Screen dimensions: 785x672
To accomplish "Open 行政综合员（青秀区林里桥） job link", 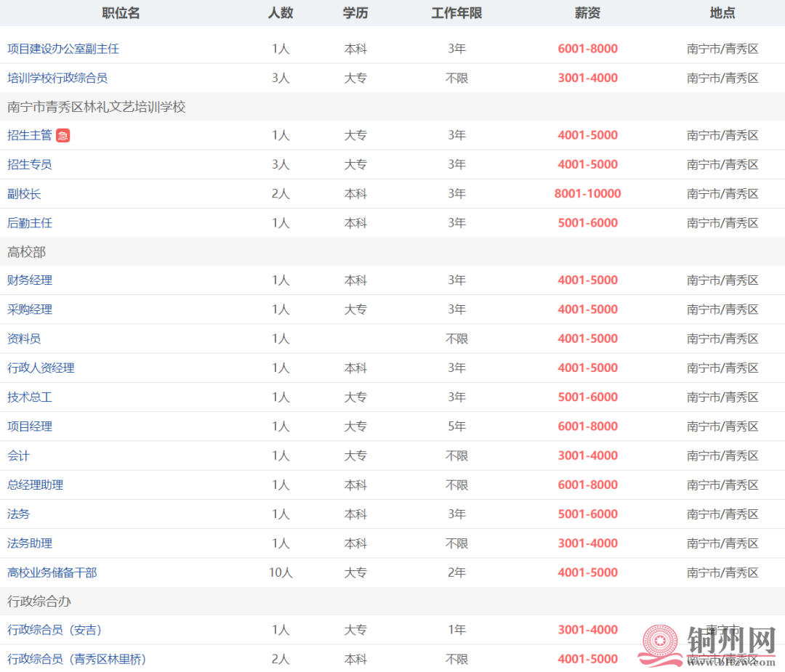I will (x=77, y=660).
